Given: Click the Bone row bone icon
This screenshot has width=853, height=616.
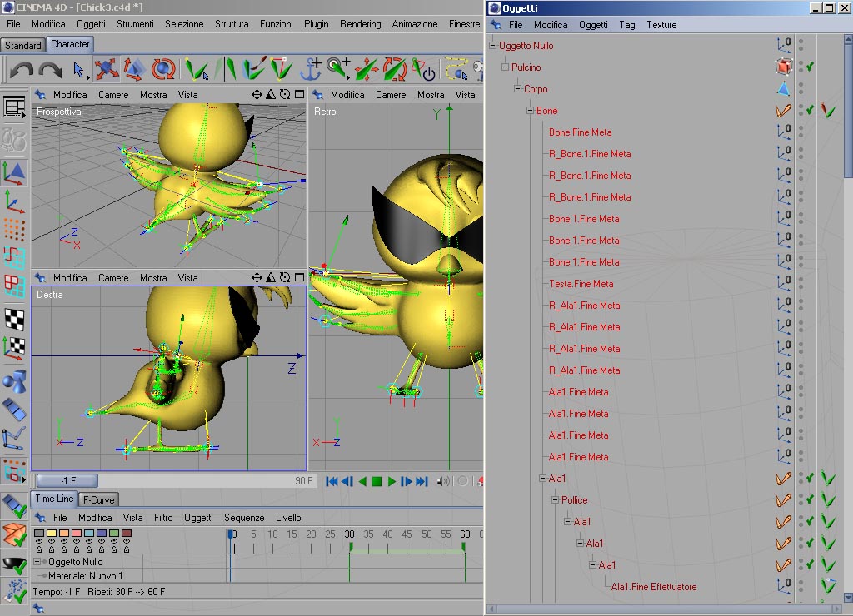Looking at the screenshot, I should tap(783, 111).
